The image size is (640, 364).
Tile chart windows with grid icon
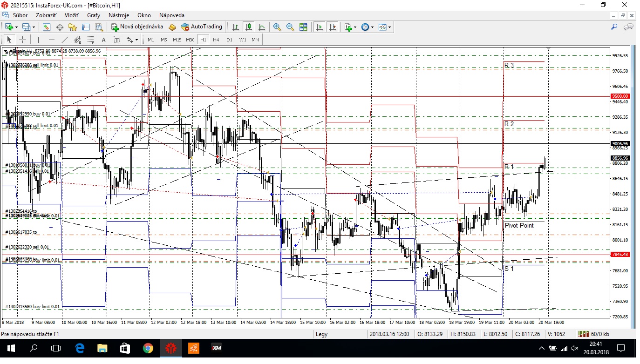pos(303,27)
